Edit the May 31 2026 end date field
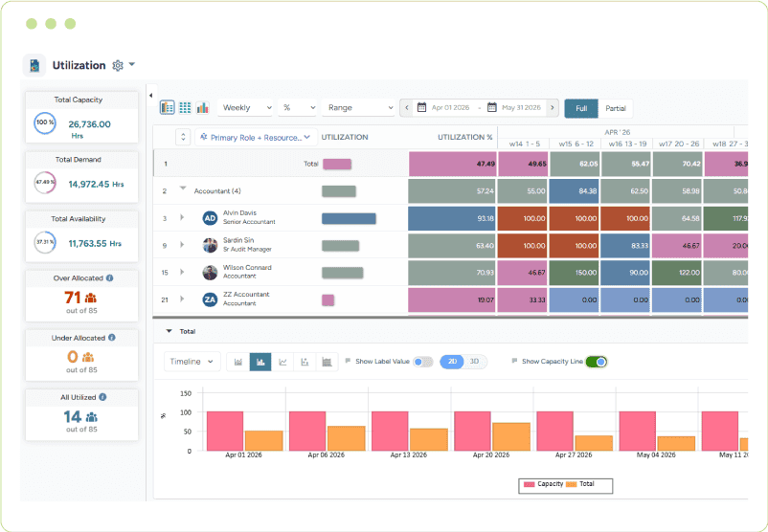Screen dimensions: 768x532 click(x=521, y=108)
